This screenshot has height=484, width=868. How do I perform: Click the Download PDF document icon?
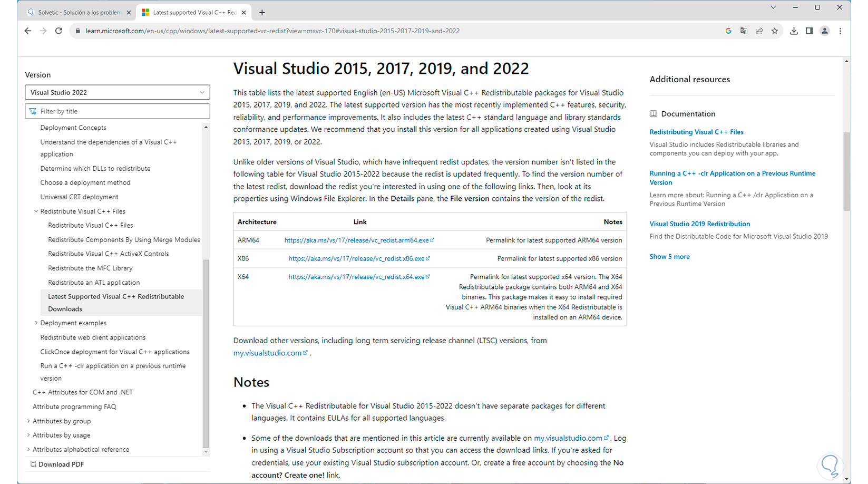tap(33, 464)
